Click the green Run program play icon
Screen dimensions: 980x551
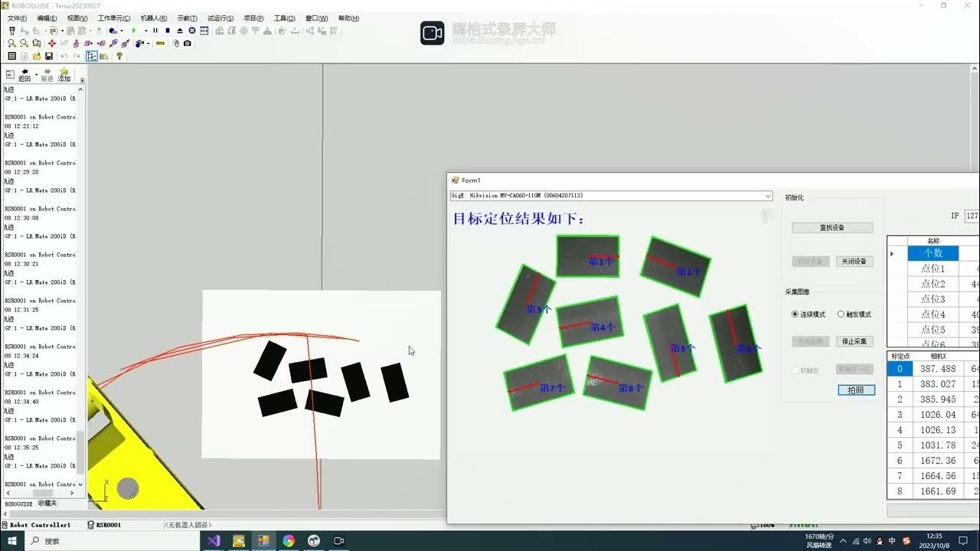pos(134,31)
